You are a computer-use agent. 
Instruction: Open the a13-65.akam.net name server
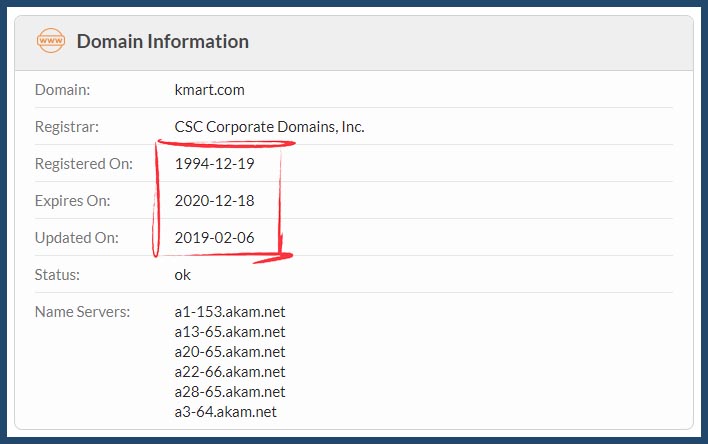tap(230, 332)
